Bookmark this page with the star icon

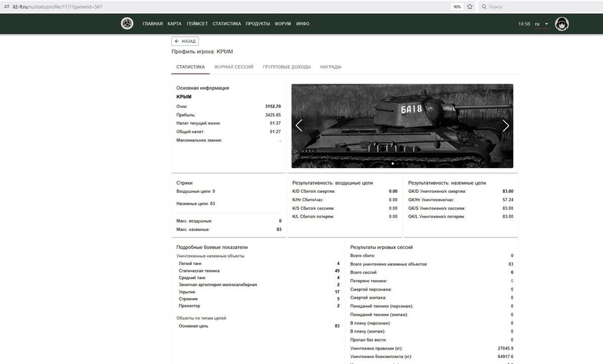pos(470,7)
